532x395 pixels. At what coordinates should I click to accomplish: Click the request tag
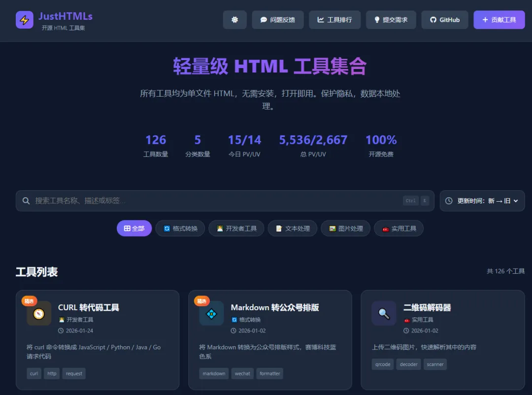click(x=74, y=373)
